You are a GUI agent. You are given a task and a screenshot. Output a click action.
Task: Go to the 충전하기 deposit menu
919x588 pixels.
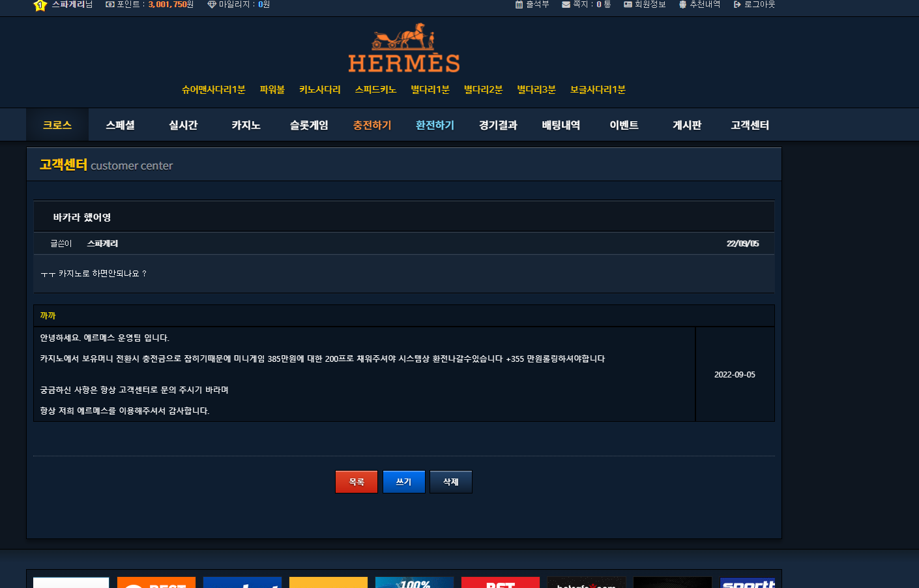[x=372, y=125]
